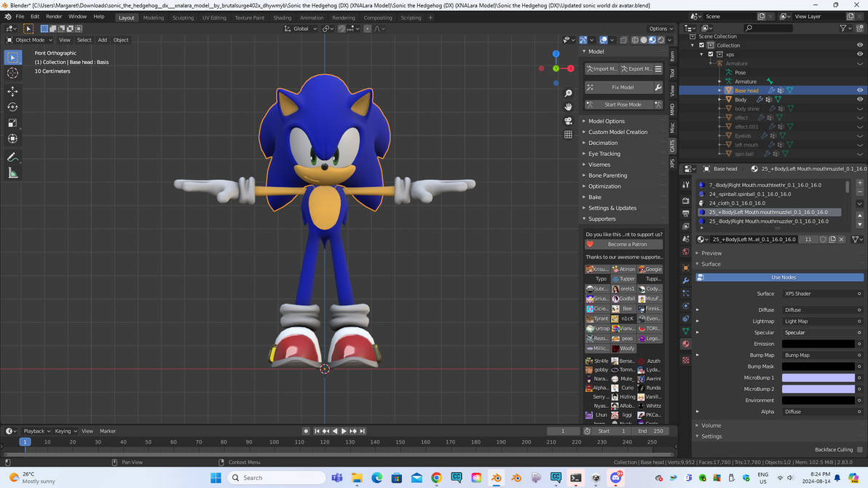This screenshot has width=868, height=488.
Task: Click the Emission color swatch
Action: click(x=818, y=343)
